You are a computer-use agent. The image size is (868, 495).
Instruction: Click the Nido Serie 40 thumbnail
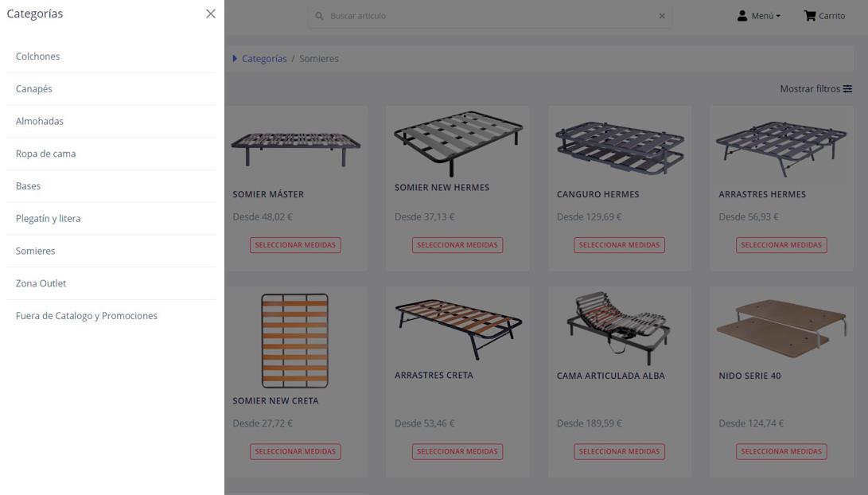click(x=780, y=328)
